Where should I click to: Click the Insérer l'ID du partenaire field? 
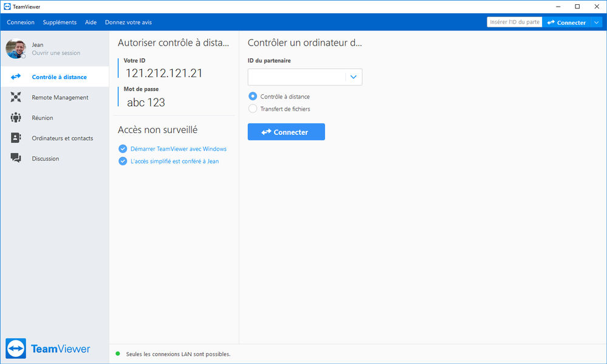pos(515,22)
